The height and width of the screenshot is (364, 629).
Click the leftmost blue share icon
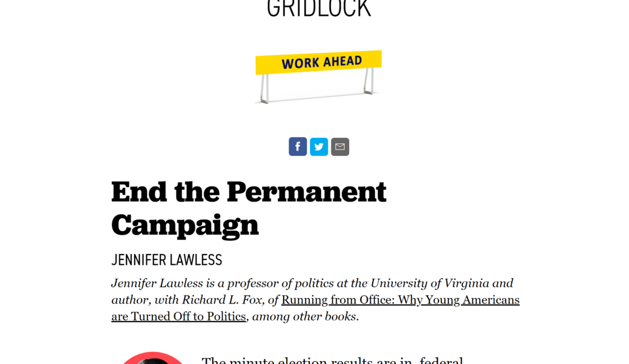pyautogui.click(x=298, y=146)
